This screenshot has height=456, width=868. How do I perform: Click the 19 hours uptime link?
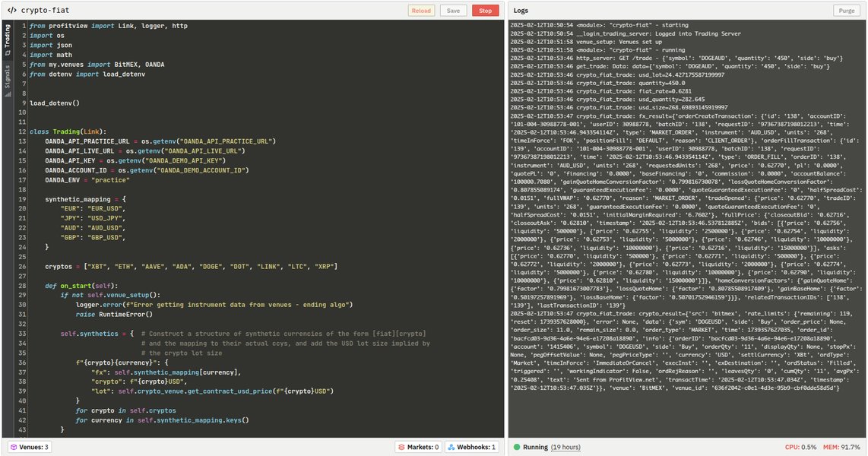point(565,447)
